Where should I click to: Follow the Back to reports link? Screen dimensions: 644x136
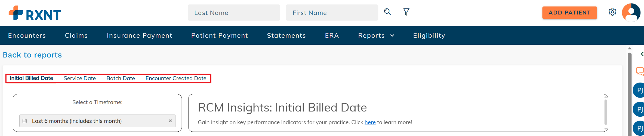pos(32,55)
